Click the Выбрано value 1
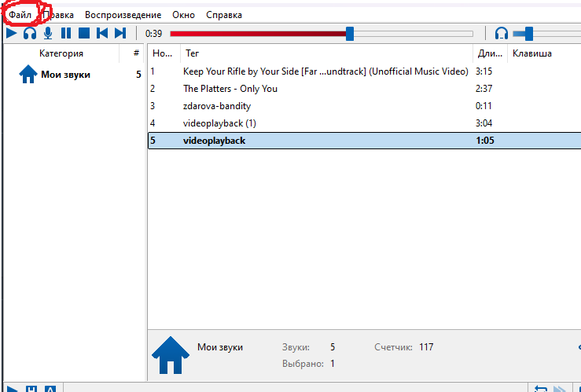Viewport: 581px width, 392px height. tap(333, 364)
